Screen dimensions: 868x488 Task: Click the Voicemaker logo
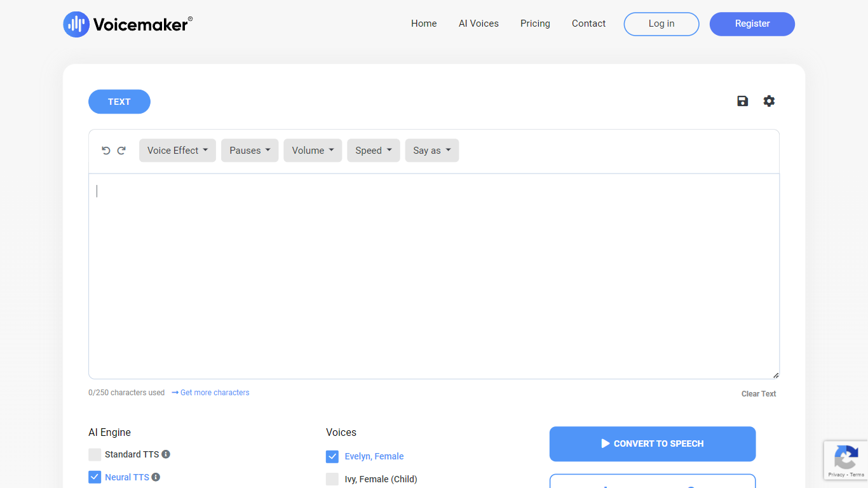[128, 24]
